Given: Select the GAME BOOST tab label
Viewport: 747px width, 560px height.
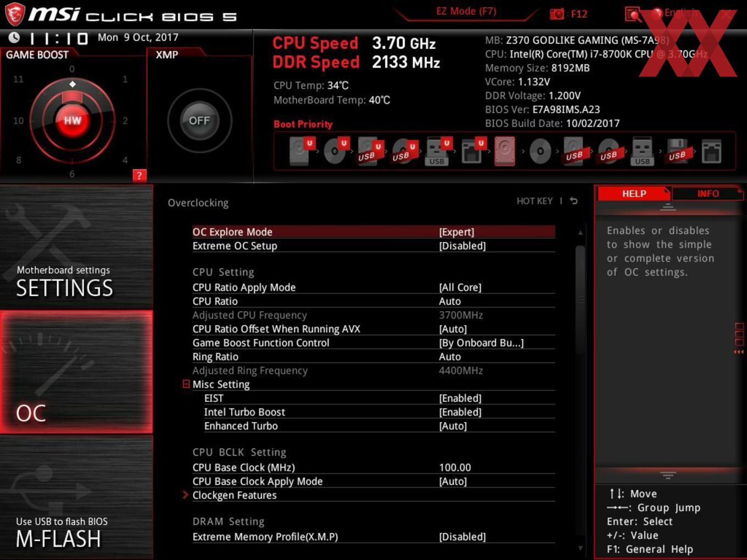Looking at the screenshot, I should click(37, 54).
